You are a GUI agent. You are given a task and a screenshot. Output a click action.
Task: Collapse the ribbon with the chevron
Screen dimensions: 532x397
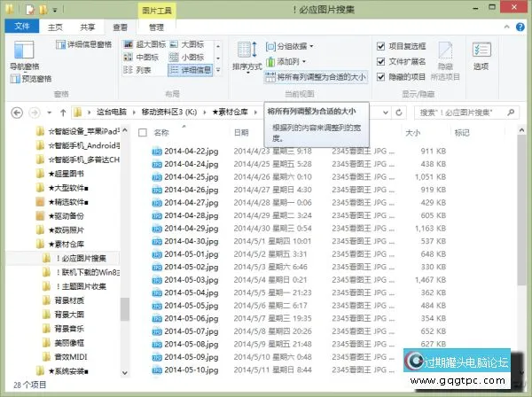click(506, 27)
